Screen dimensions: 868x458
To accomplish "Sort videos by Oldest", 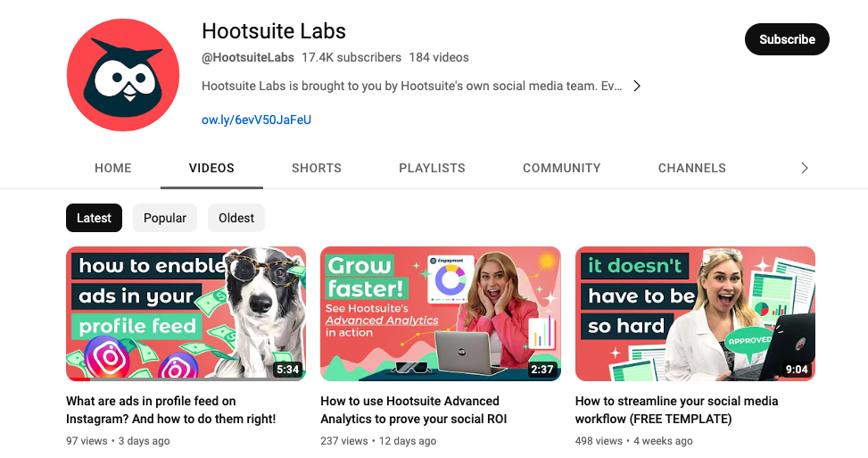I will click(236, 218).
